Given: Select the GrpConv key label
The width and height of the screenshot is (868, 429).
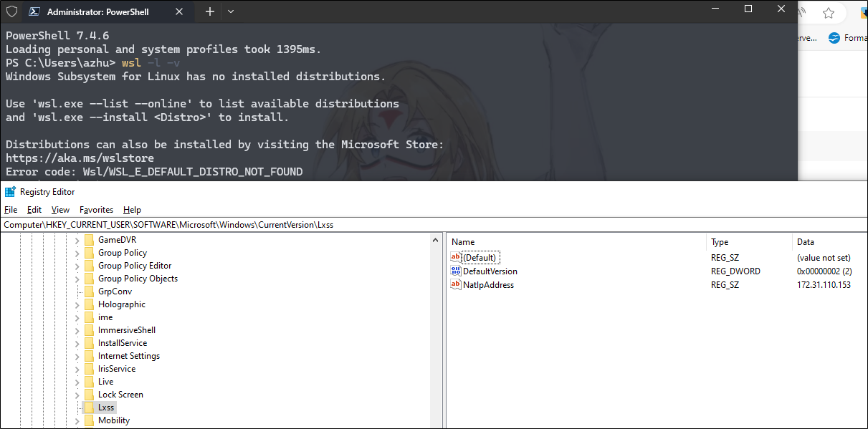Looking at the screenshot, I should [115, 291].
